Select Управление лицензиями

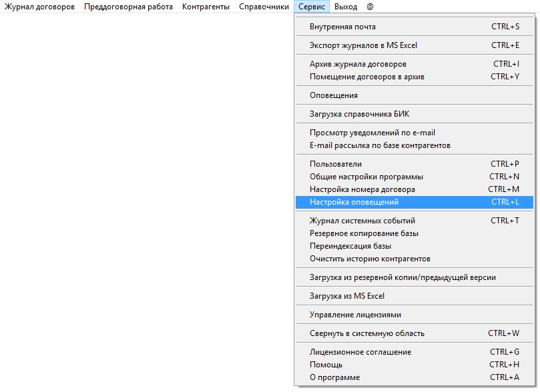355,315
